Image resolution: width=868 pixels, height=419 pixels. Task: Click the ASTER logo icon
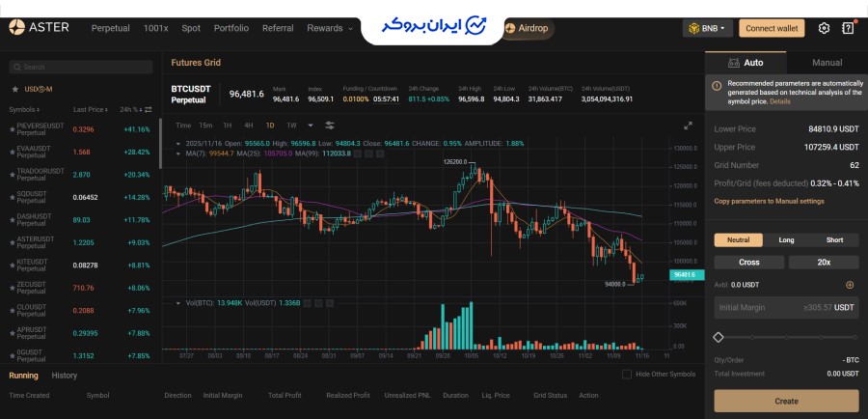pyautogui.click(x=16, y=27)
